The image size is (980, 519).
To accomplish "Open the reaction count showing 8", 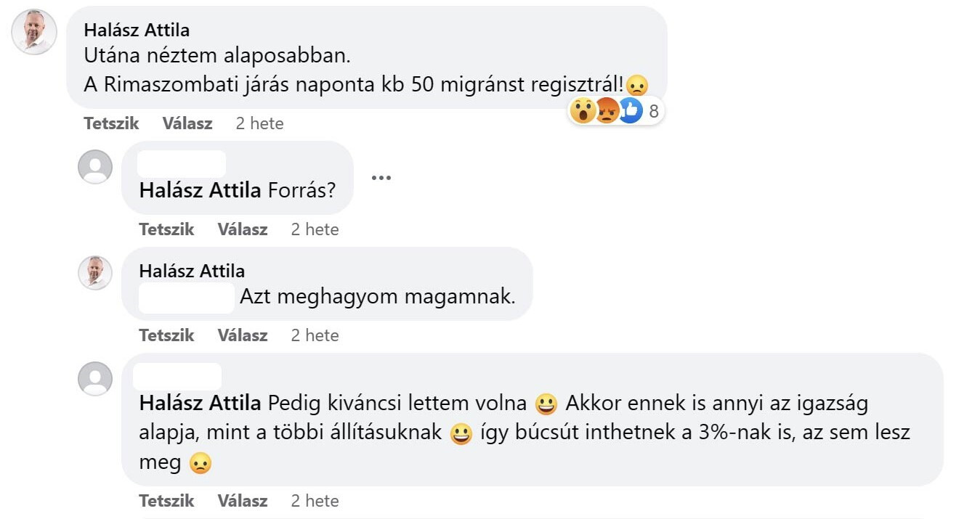I will [654, 112].
